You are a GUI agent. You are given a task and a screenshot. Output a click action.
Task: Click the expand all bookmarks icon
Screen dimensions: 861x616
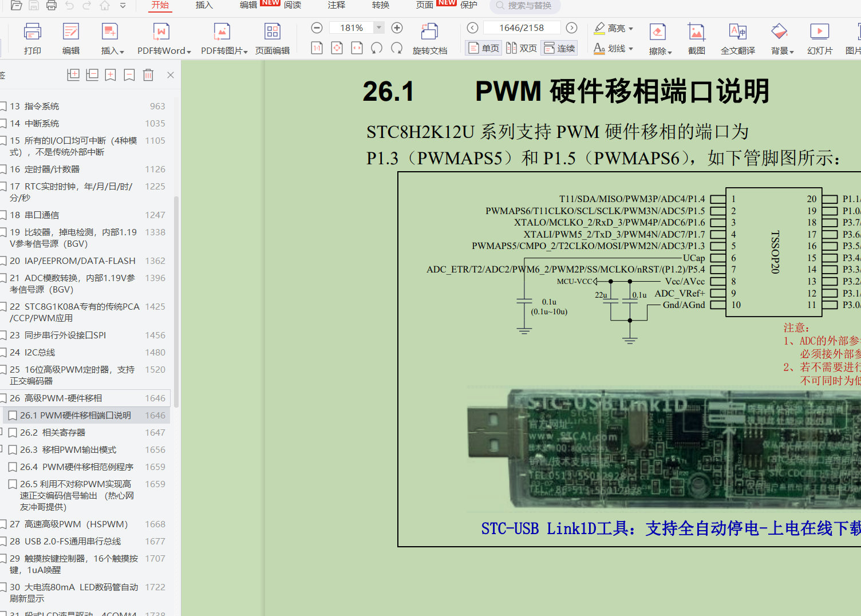73,74
